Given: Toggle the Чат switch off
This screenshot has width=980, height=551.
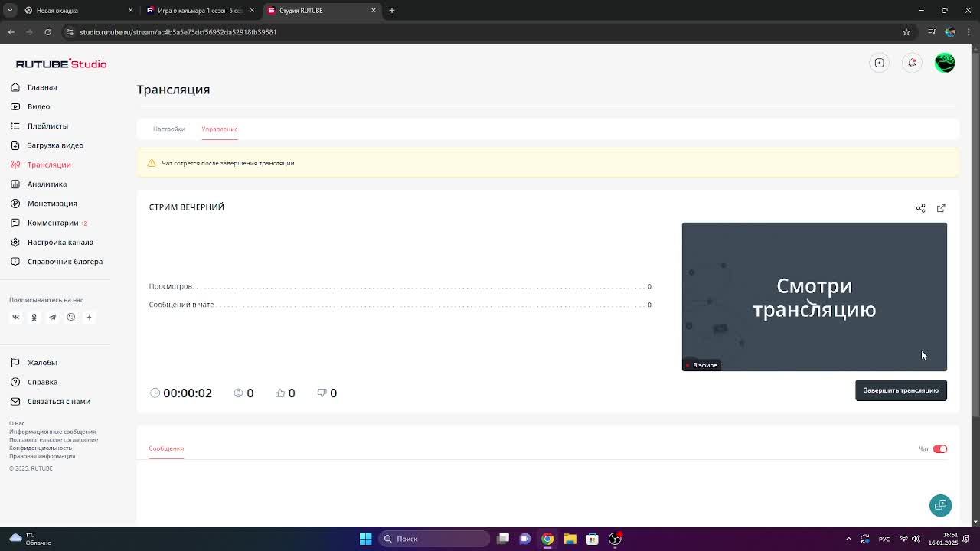Looking at the screenshot, I should pos(940,449).
